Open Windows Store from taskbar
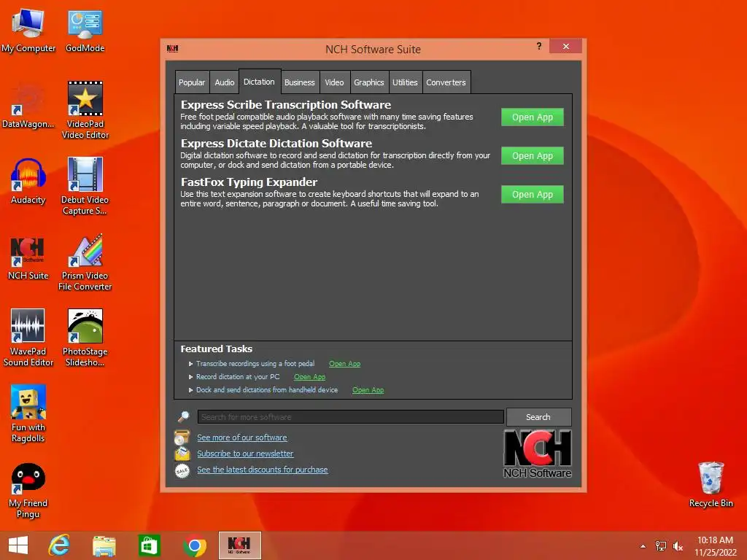The width and height of the screenshot is (747, 560). [x=149, y=545]
